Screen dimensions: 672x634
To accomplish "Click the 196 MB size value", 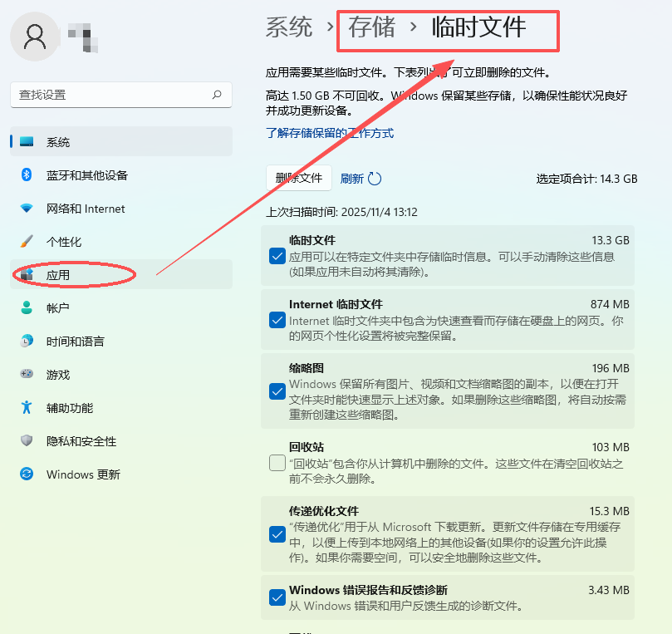I will tap(611, 368).
